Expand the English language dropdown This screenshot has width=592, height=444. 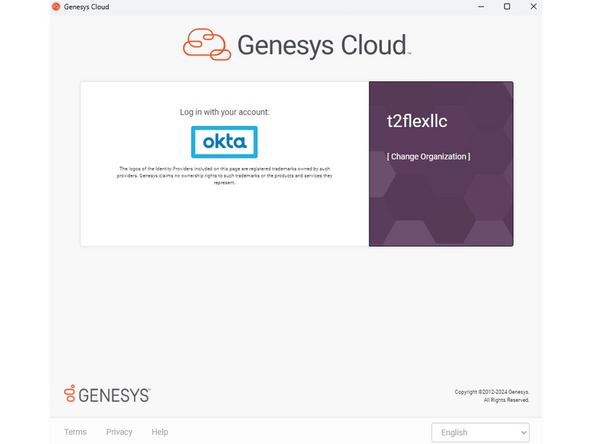tap(480, 432)
